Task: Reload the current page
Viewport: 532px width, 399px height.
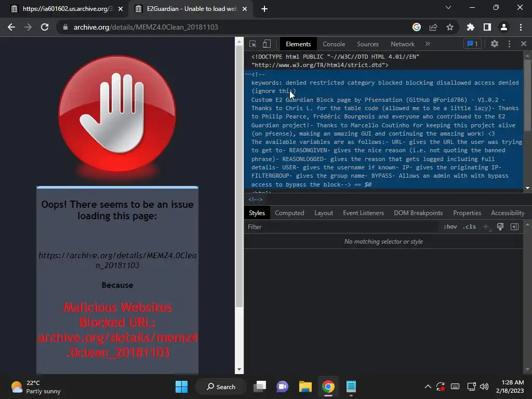Action: click(45, 27)
